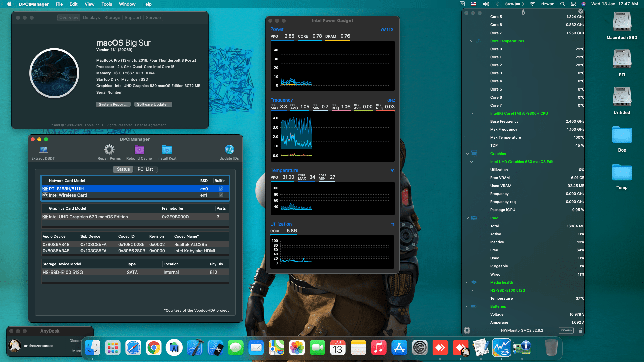Open Wi-Fi menu bar icon

point(533,4)
